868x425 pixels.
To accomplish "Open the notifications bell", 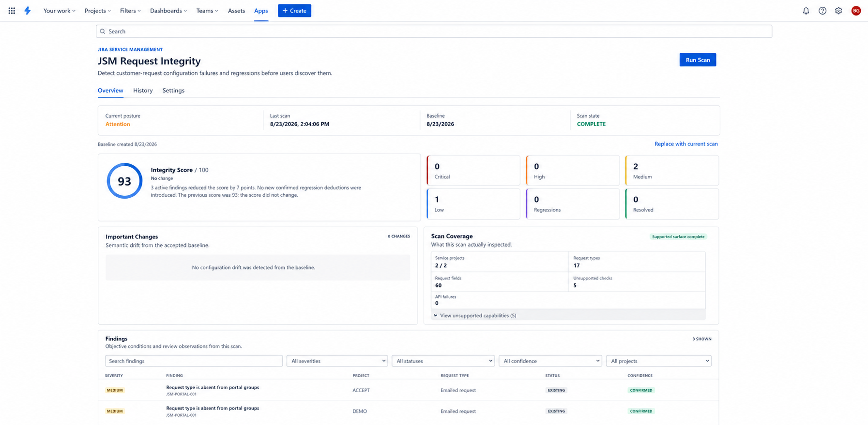I will tap(806, 11).
